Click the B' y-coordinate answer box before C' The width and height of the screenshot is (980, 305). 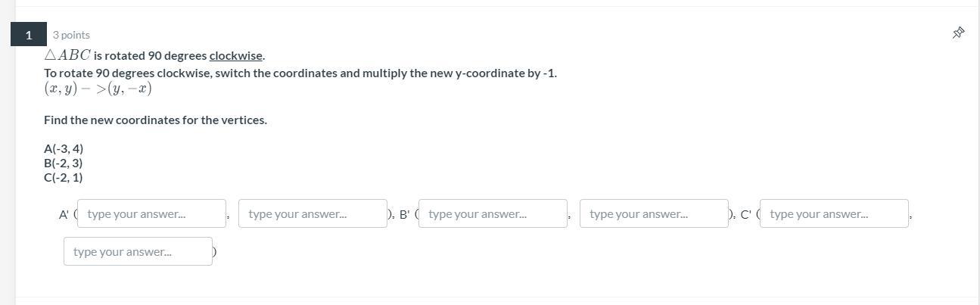[654, 213]
